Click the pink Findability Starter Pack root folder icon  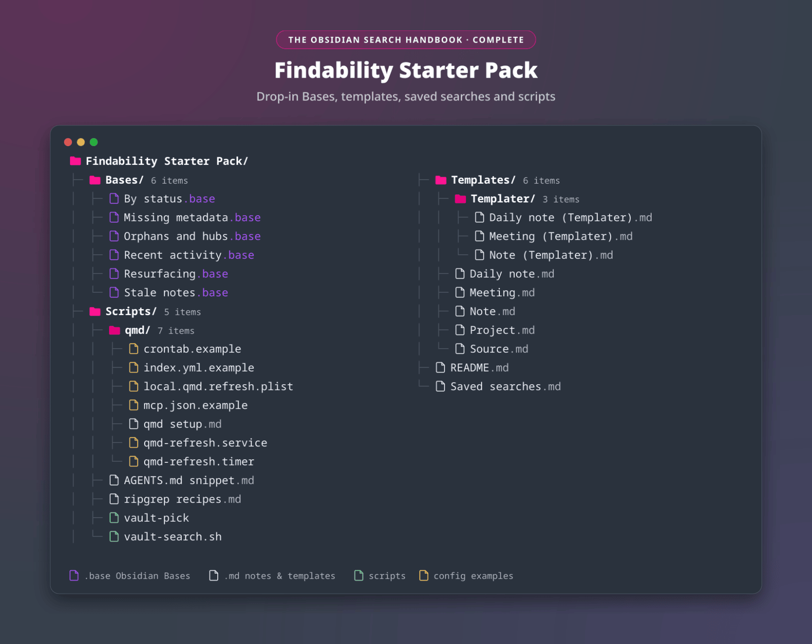(76, 161)
